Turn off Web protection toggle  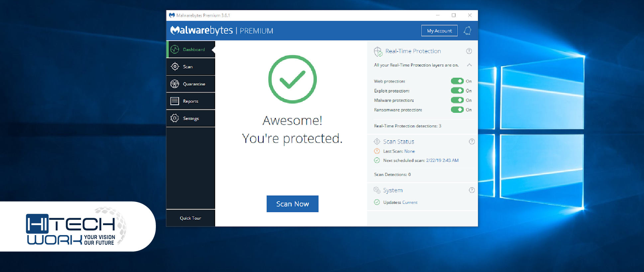pos(457,81)
